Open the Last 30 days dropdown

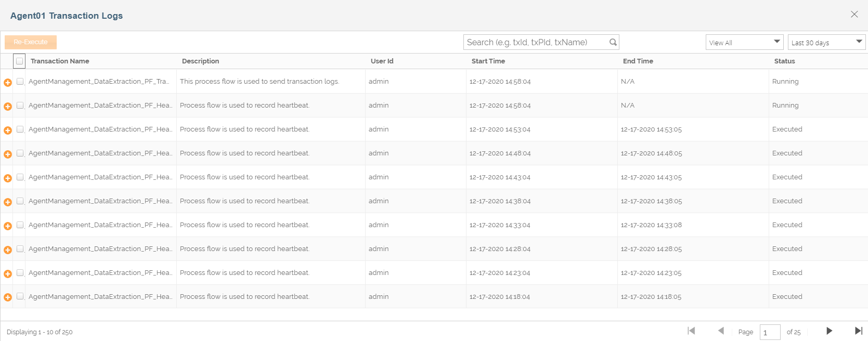[x=826, y=42]
